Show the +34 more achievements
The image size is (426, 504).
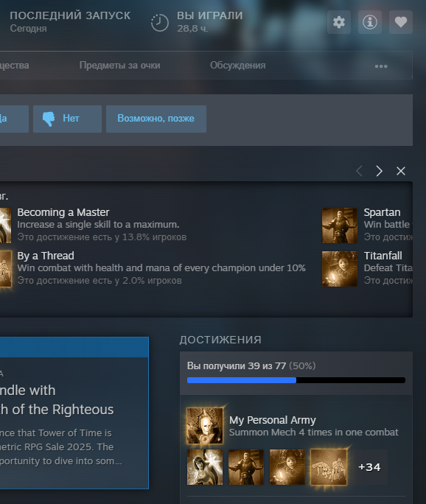click(x=369, y=467)
